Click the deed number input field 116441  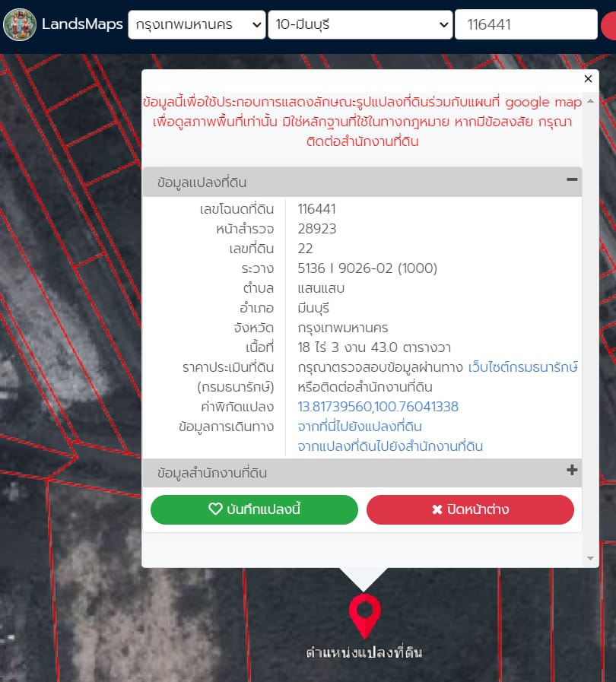526,25
